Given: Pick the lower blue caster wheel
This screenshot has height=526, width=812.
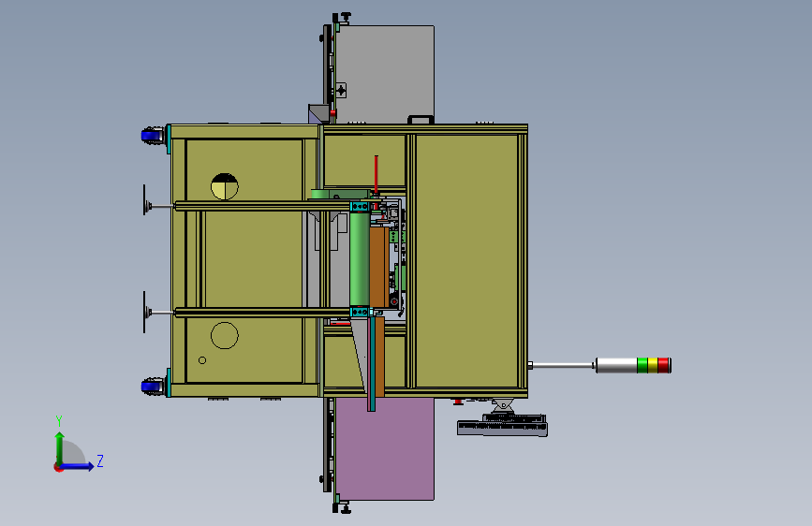Looking at the screenshot, I should (x=152, y=387).
